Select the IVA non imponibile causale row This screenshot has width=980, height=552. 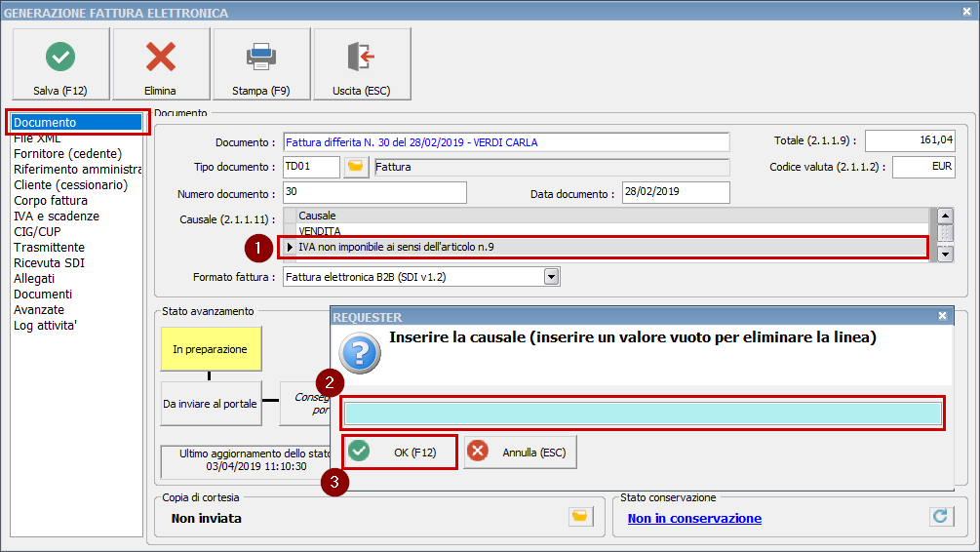pos(605,248)
